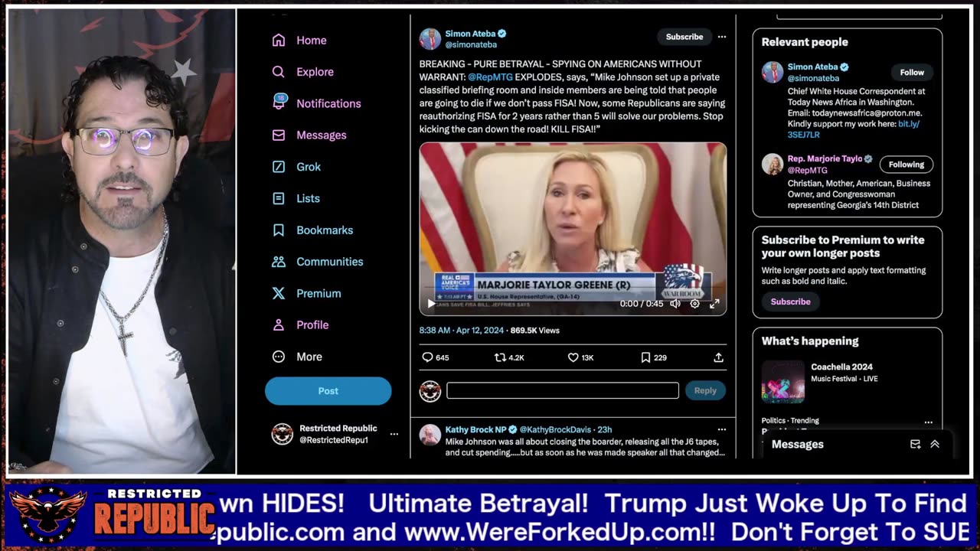Screen dimensions: 980x551
Task: Click the Messages envelope icon
Action: click(279, 135)
